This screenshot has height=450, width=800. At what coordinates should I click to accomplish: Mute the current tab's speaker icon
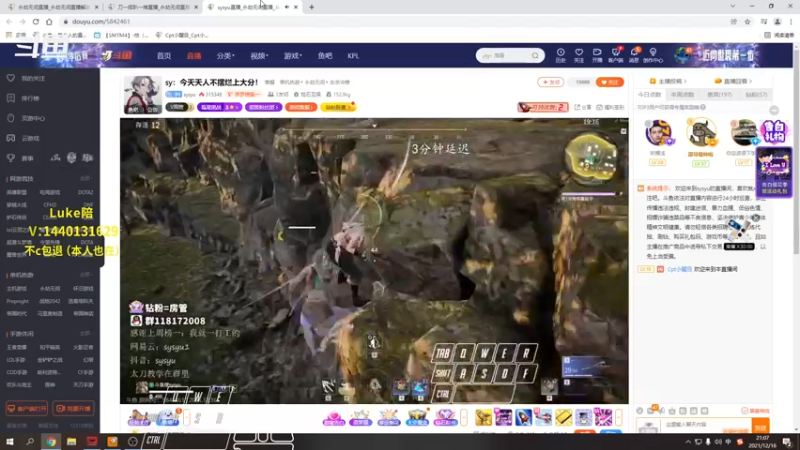click(286, 7)
